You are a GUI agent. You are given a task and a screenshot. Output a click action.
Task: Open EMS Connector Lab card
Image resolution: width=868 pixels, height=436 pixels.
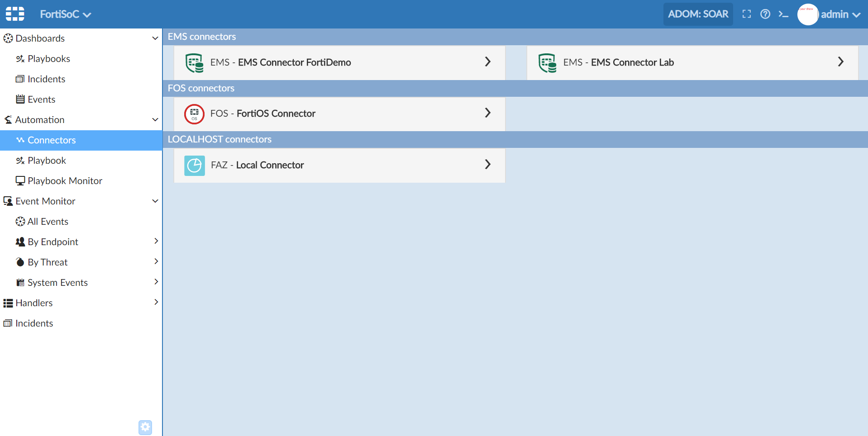[692, 62]
